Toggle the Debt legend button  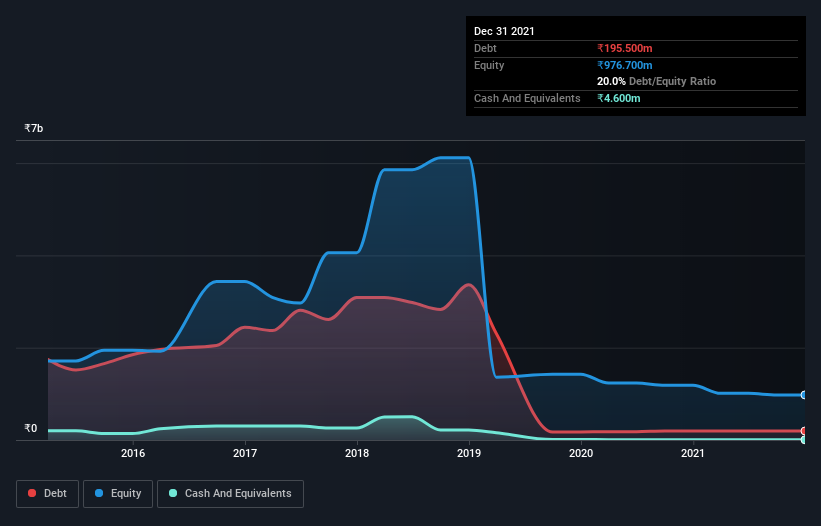click(x=47, y=494)
